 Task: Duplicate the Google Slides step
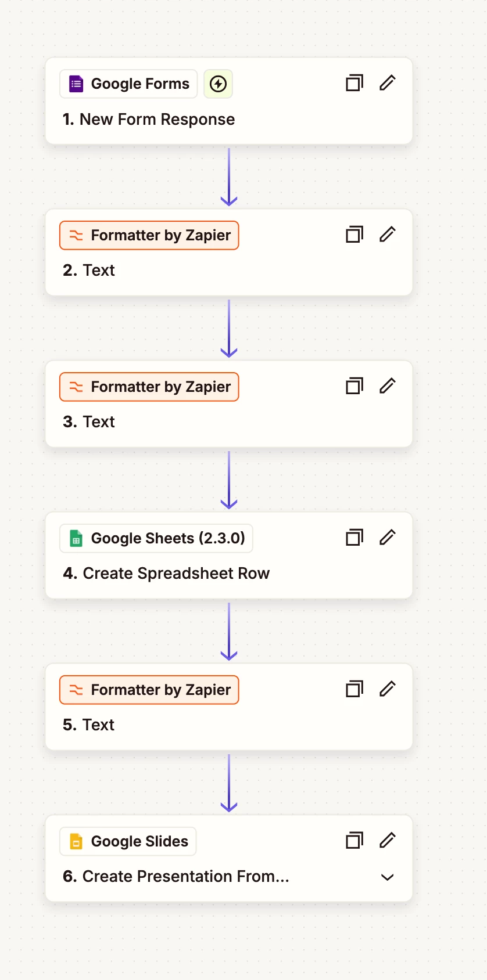tap(354, 841)
